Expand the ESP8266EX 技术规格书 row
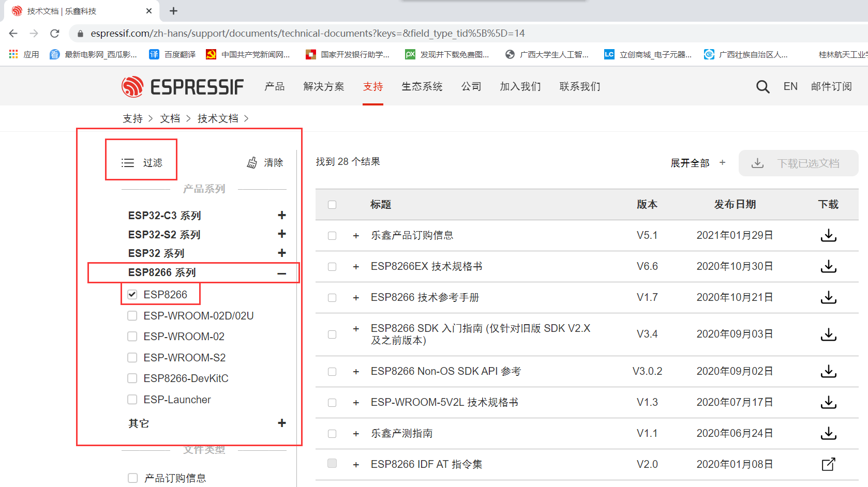This screenshot has height=487, width=868. pos(356,267)
